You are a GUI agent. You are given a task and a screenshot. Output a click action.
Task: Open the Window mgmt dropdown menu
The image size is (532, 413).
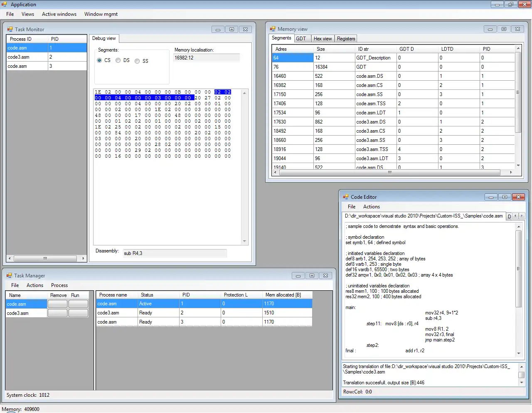tap(101, 14)
